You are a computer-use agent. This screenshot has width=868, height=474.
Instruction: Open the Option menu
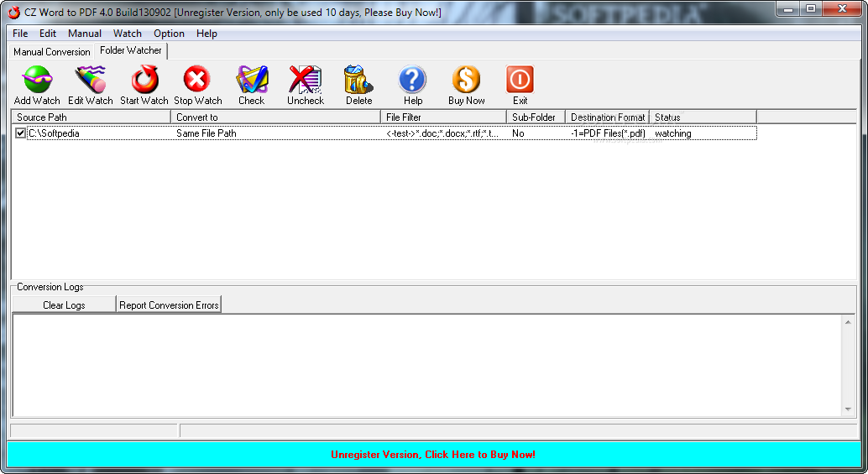click(x=169, y=34)
